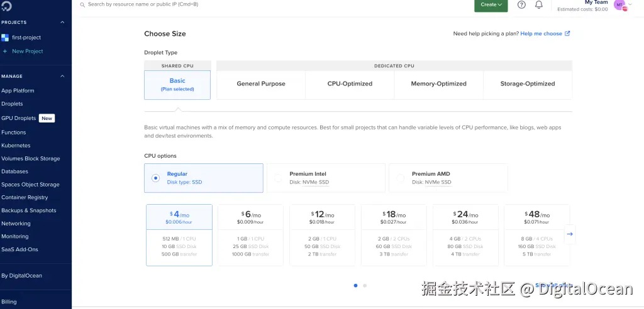Pick the $6/mo droplet plan card
The height and width of the screenshot is (309, 644).
tap(250, 235)
